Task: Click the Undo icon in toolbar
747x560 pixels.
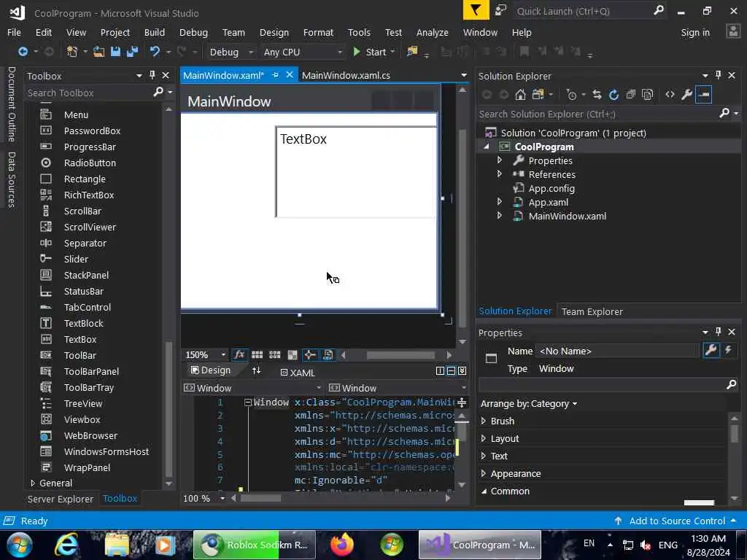Action: (x=155, y=52)
